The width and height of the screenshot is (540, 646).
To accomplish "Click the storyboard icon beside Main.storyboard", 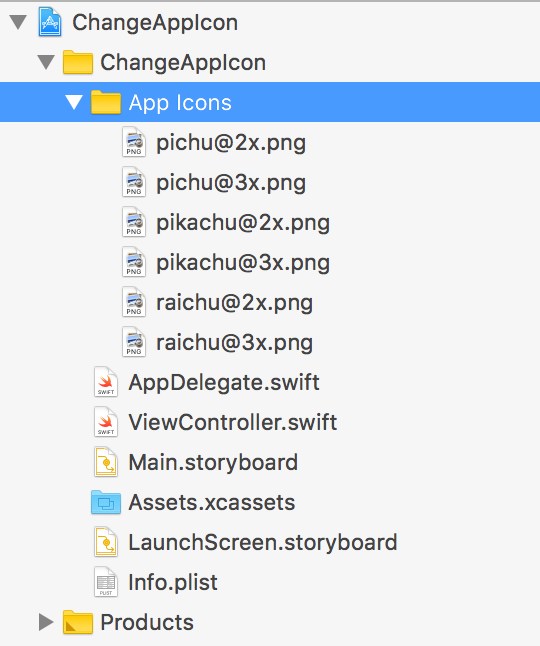I will pyautogui.click(x=106, y=462).
